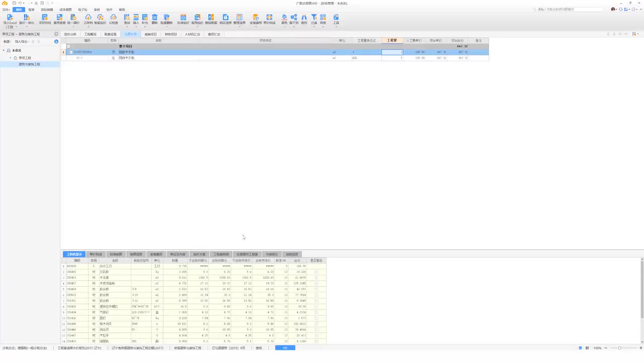The image size is (644, 362).
Task: Toggle 是否暂估 checkbox for C00469 胶合板 row
Action: (x=316, y=289)
